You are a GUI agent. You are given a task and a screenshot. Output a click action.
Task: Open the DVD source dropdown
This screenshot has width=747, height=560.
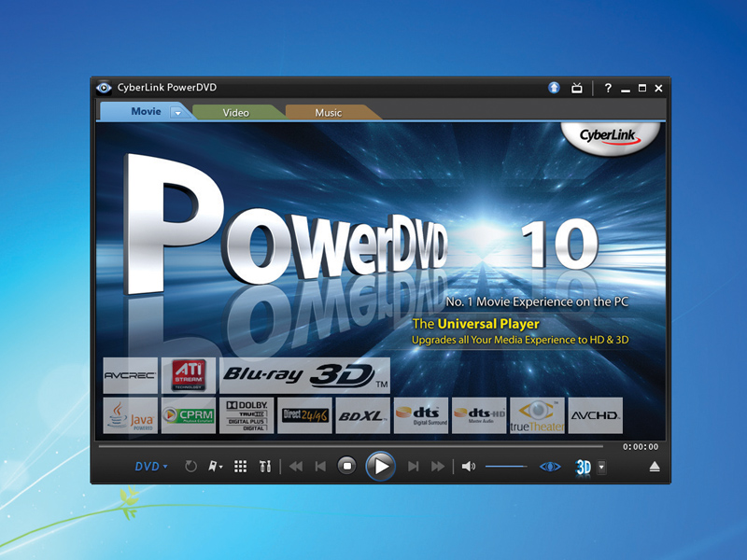151,466
